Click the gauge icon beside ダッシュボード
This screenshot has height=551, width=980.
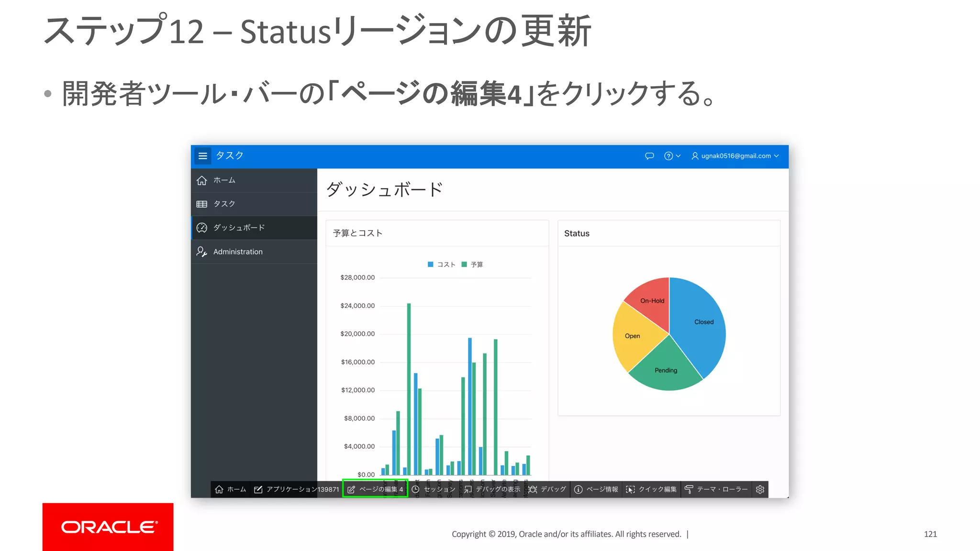pos(202,228)
